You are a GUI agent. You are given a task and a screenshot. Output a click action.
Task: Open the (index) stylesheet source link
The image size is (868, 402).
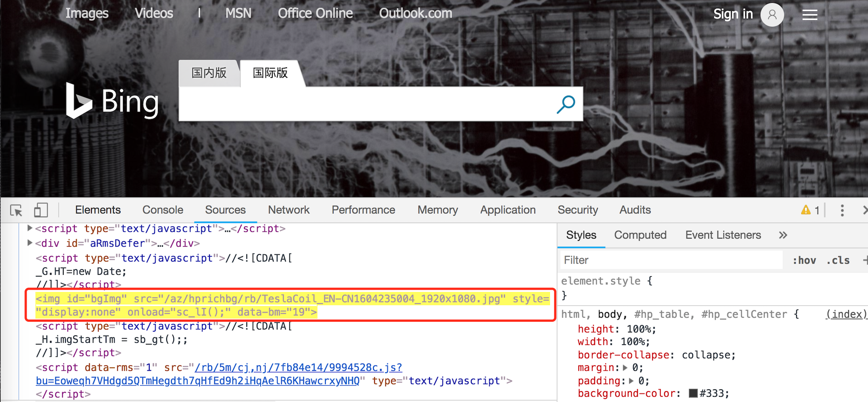click(x=847, y=314)
